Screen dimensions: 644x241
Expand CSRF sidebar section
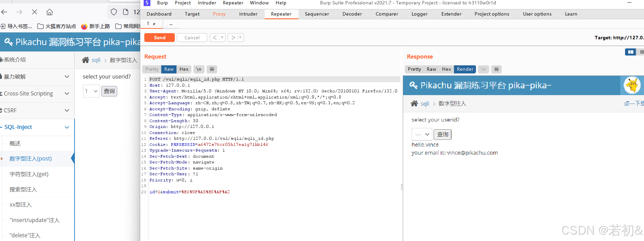tap(37, 110)
